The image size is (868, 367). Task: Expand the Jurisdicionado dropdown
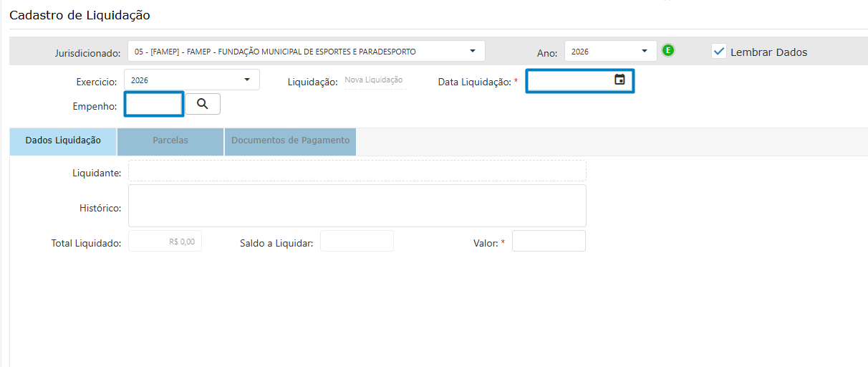click(x=472, y=51)
